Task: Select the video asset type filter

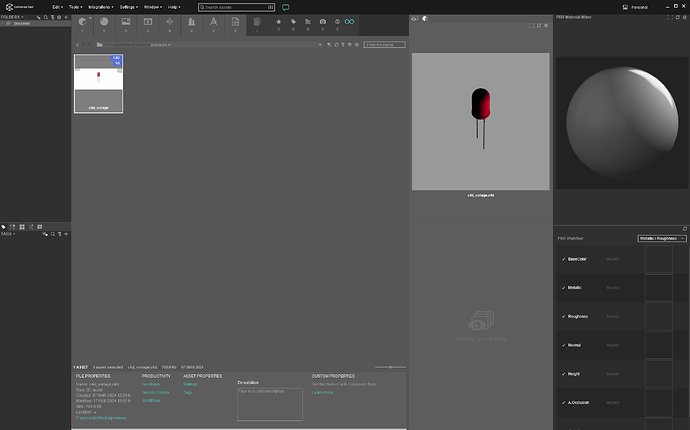Action: pos(148,22)
